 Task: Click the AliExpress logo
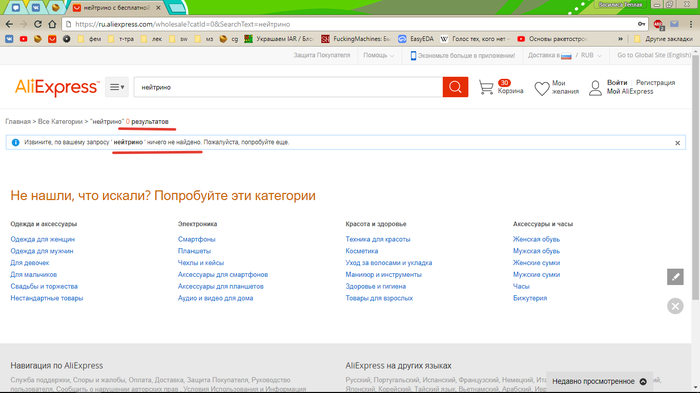57,87
